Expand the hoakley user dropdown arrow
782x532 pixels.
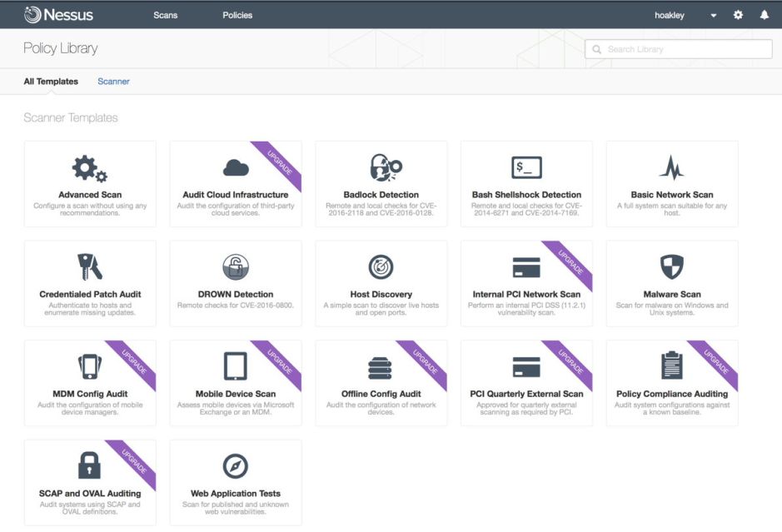[713, 16]
